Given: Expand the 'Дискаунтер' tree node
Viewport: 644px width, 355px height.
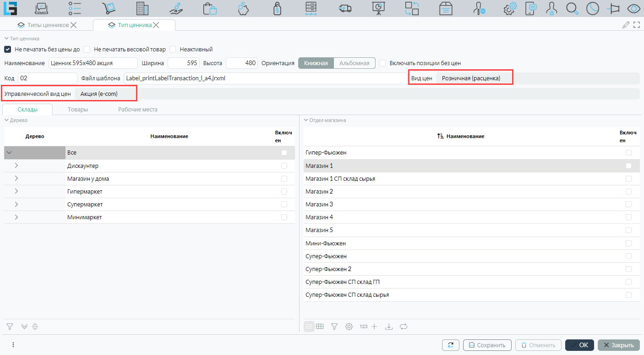Looking at the screenshot, I should pyautogui.click(x=16, y=166).
